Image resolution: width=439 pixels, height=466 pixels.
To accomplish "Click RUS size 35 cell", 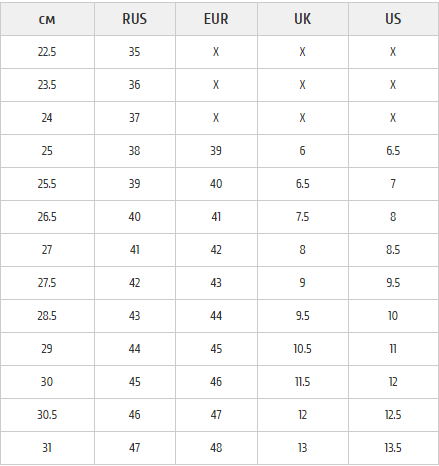I will click(135, 52).
